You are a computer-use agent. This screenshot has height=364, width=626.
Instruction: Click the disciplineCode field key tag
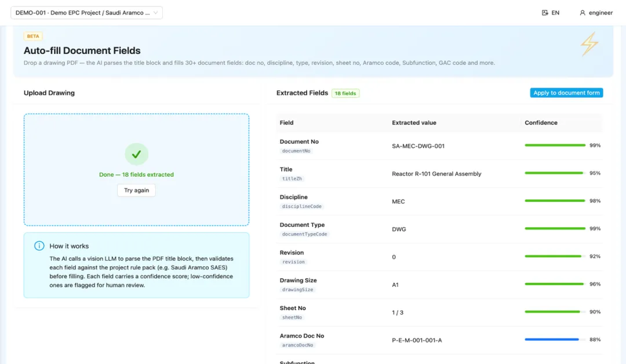click(x=301, y=206)
